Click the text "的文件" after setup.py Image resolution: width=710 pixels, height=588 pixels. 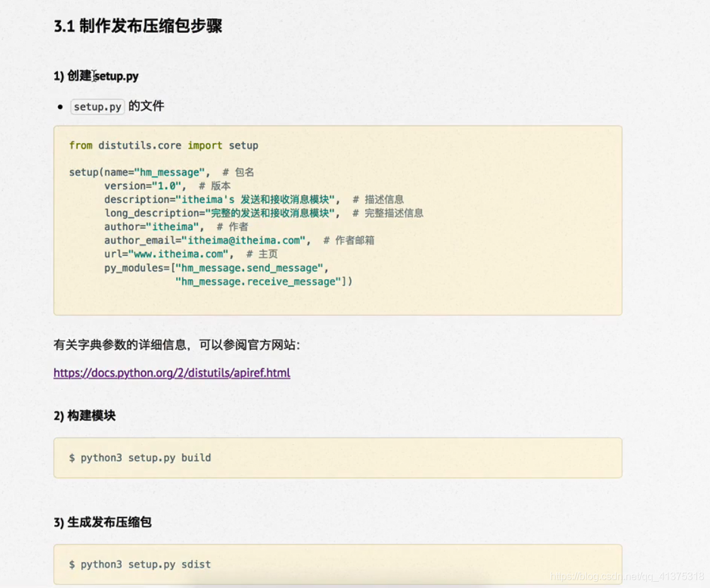146,106
